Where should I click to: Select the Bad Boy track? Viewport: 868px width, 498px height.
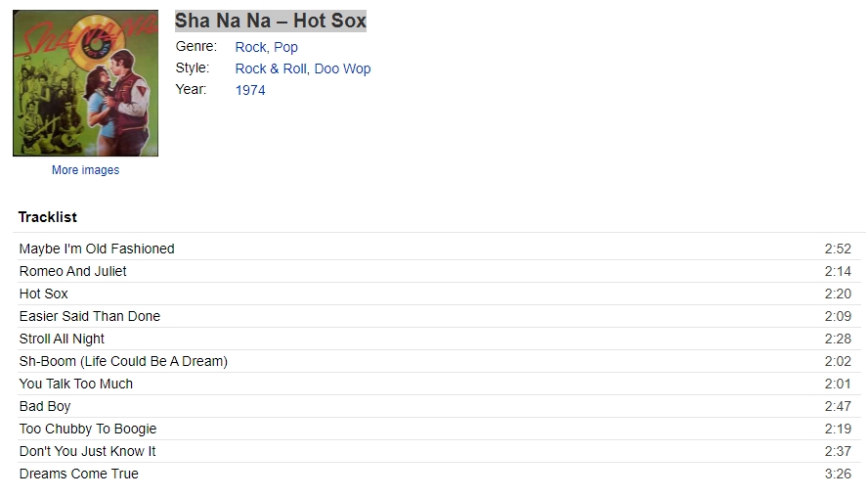(45, 407)
